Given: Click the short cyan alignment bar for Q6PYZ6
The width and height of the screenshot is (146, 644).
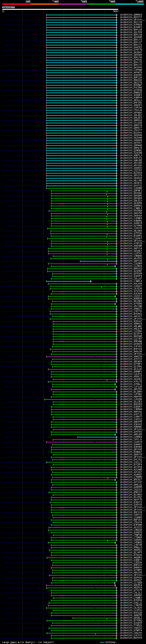Looking at the screenshot, I should coord(99,261).
